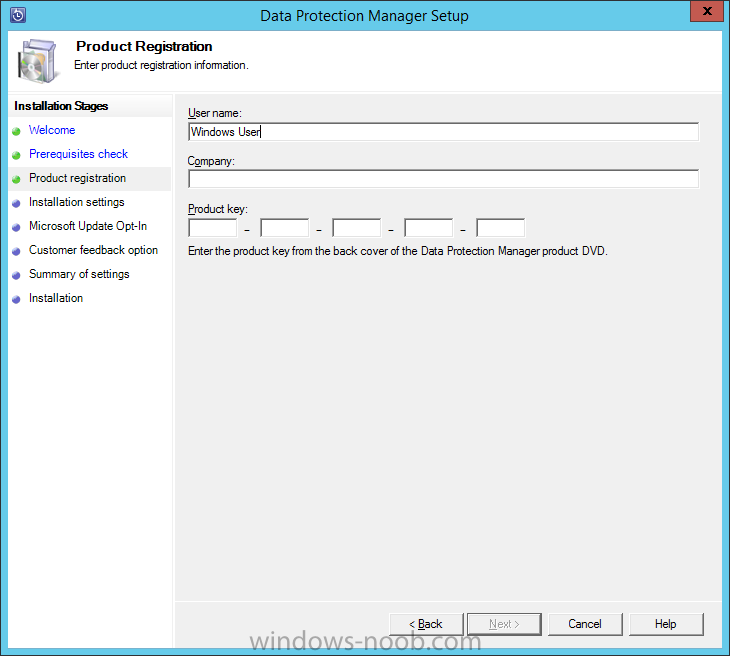This screenshot has height=656, width=730.
Task: Click the blue bullet beside Summary of settings
Action: (x=16, y=275)
